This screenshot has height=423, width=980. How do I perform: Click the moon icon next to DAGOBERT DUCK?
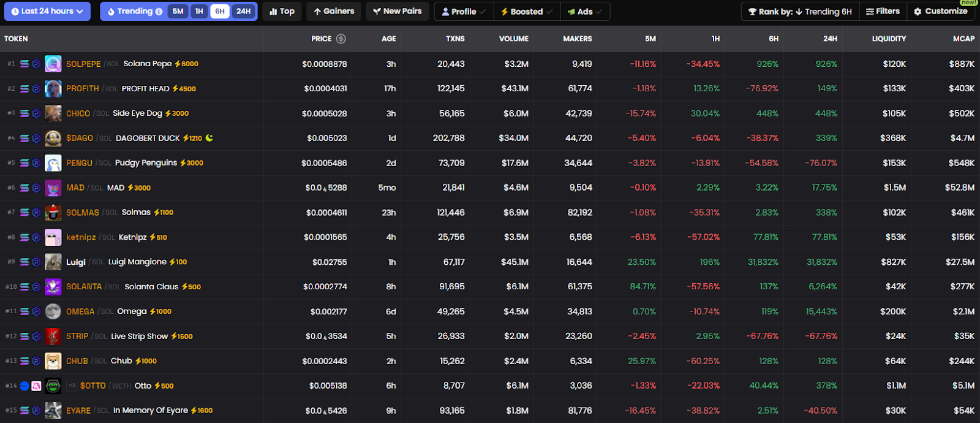coord(209,138)
